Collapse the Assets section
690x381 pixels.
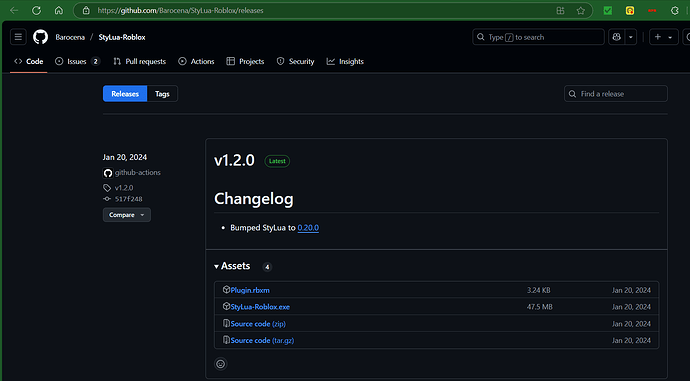click(232, 266)
